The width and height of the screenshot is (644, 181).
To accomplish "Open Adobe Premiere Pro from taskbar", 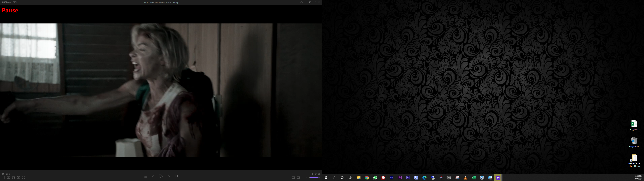I will pos(400,177).
